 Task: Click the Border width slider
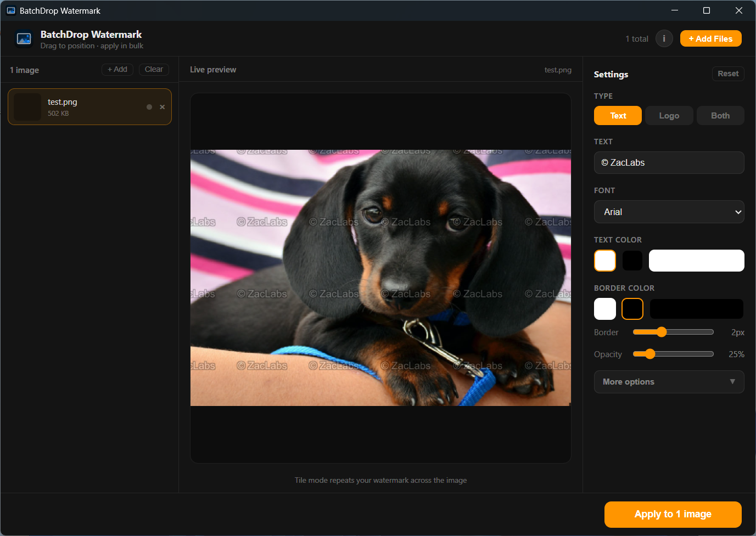[673, 332]
